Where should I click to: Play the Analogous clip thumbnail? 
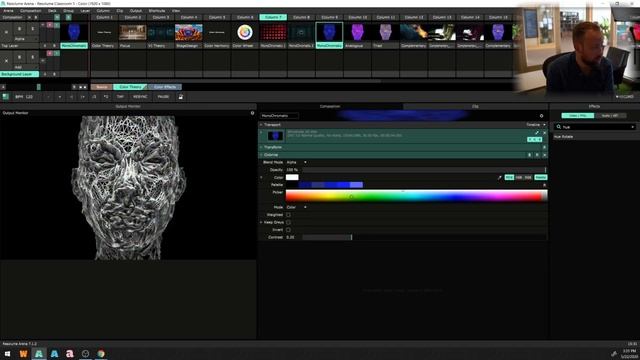(358, 32)
